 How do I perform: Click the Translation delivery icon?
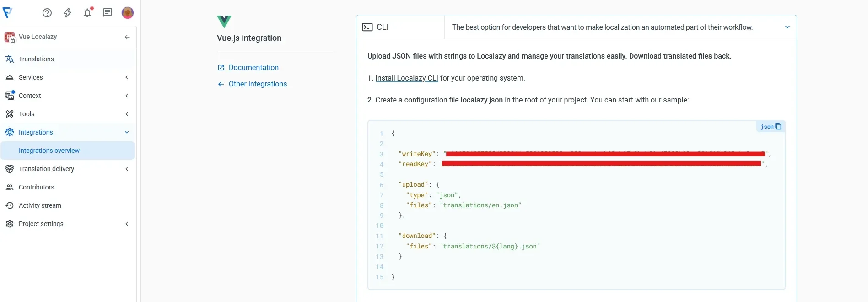(10, 169)
